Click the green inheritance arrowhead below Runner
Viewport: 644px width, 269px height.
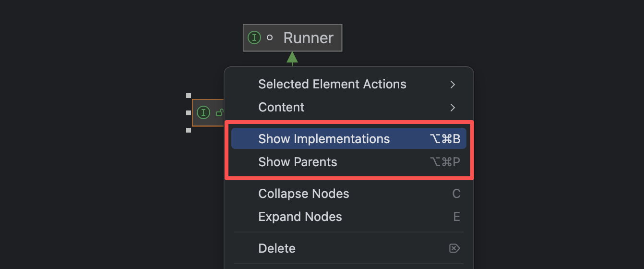[x=292, y=58]
